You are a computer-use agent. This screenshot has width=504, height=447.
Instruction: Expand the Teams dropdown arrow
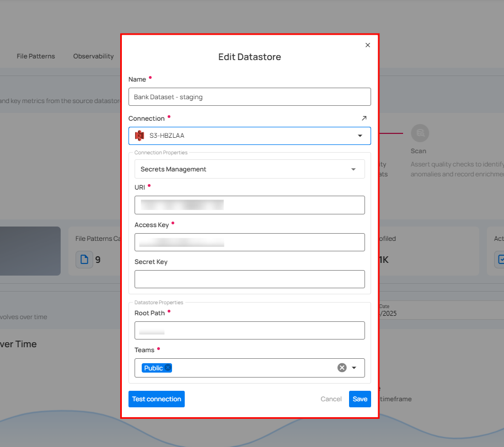[355, 368]
